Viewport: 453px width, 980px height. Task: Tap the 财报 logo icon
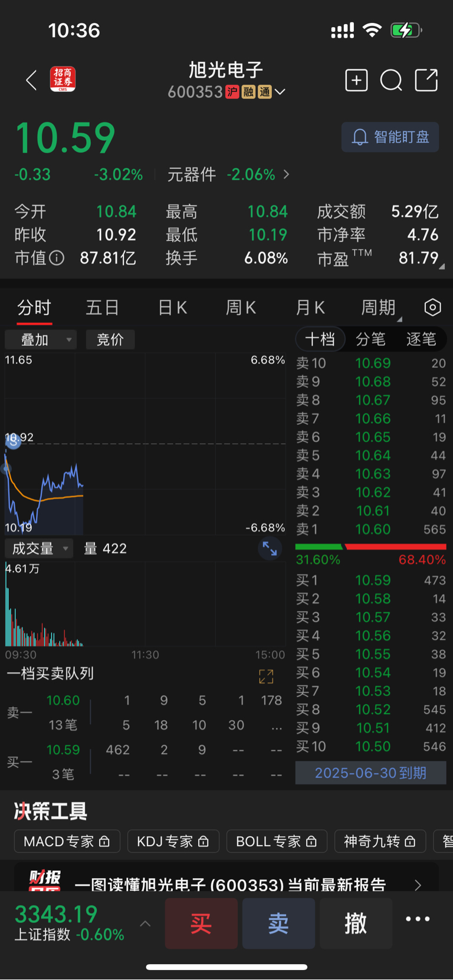45,880
